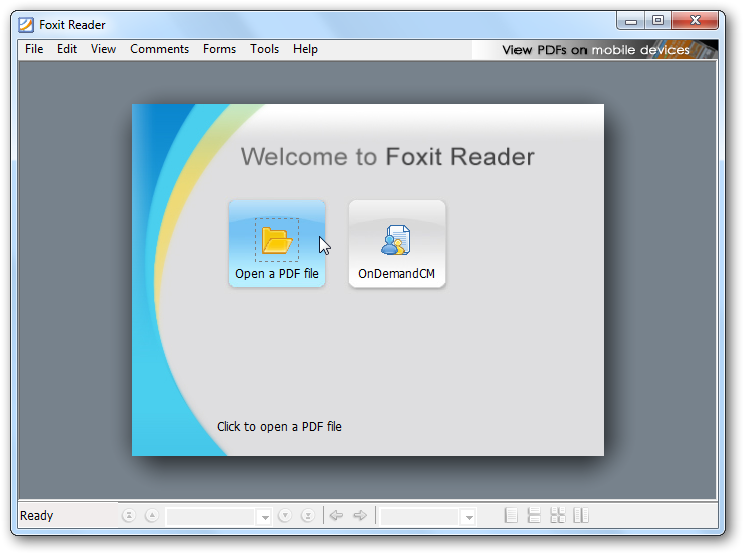The height and width of the screenshot is (554, 744).
Task: Close the Foxit Reader window
Action: click(695, 20)
